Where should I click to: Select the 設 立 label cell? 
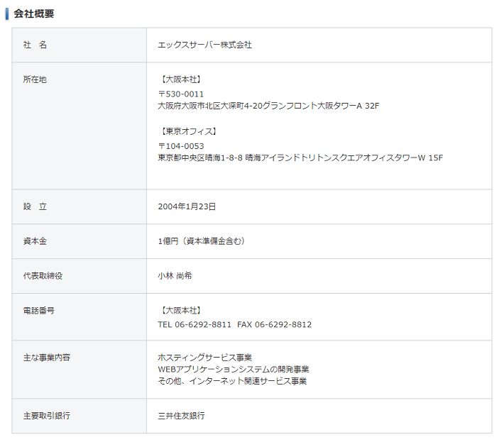click(80, 207)
